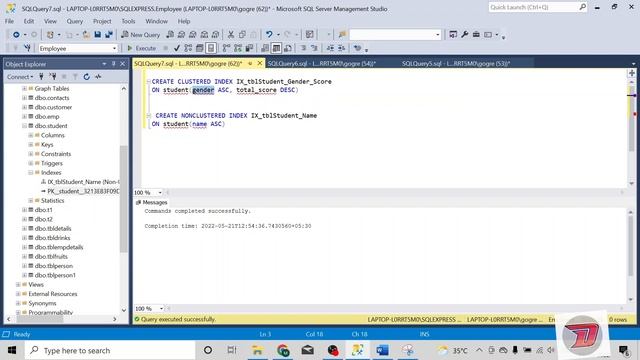The height and width of the screenshot is (360, 640).
Task: Switch to the SQLQuery6.sql tab
Action: [322, 64]
